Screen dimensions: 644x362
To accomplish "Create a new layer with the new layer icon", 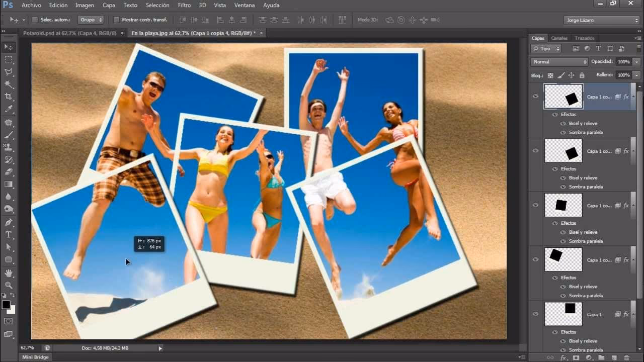I will (x=614, y=356).
